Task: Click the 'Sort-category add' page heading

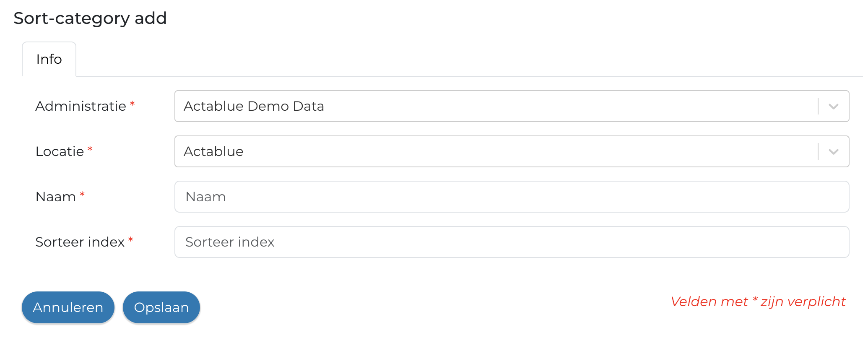Action: pyautogui.click(x=90, y=18)
